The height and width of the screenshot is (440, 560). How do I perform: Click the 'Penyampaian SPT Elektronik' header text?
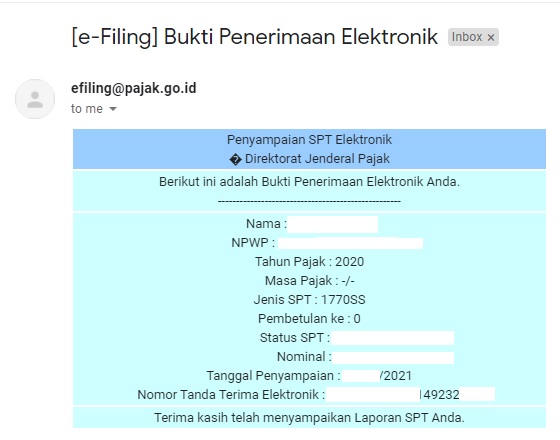(309, 140)
